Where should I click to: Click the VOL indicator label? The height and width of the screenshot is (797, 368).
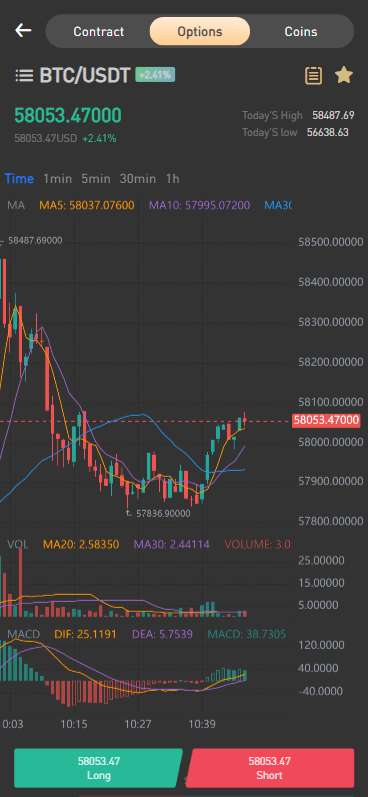pyautogui.click(x=18, y=545)
